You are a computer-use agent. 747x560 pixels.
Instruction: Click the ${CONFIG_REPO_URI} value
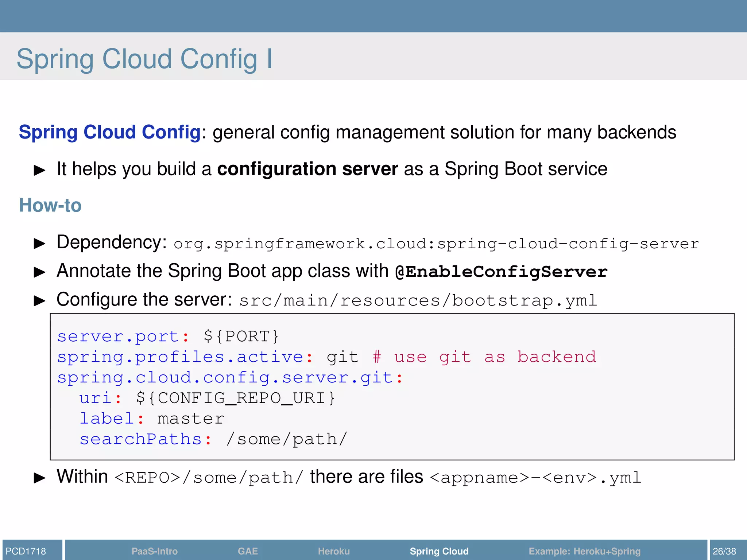236,398
